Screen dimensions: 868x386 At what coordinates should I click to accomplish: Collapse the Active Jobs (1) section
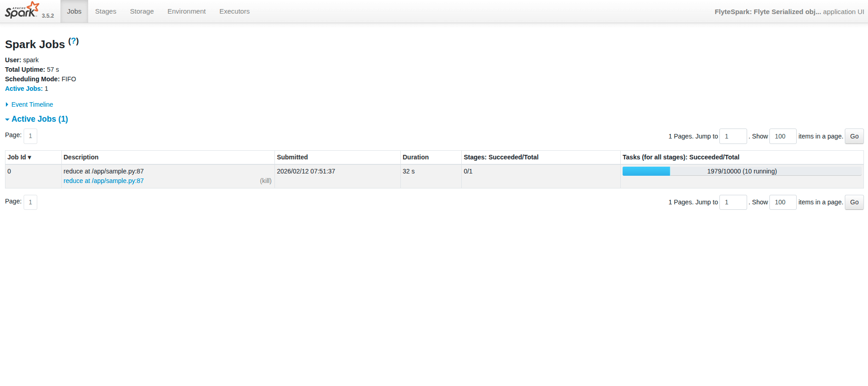[36, 119]
